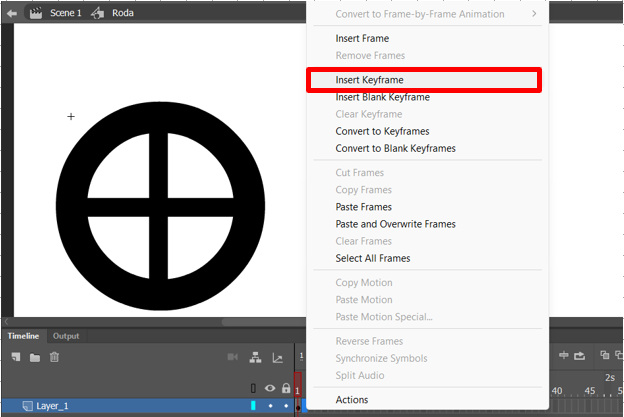Click the Scene 1 clapperboard icon
This screenshot has height=417, width=624.
point(36,13)
